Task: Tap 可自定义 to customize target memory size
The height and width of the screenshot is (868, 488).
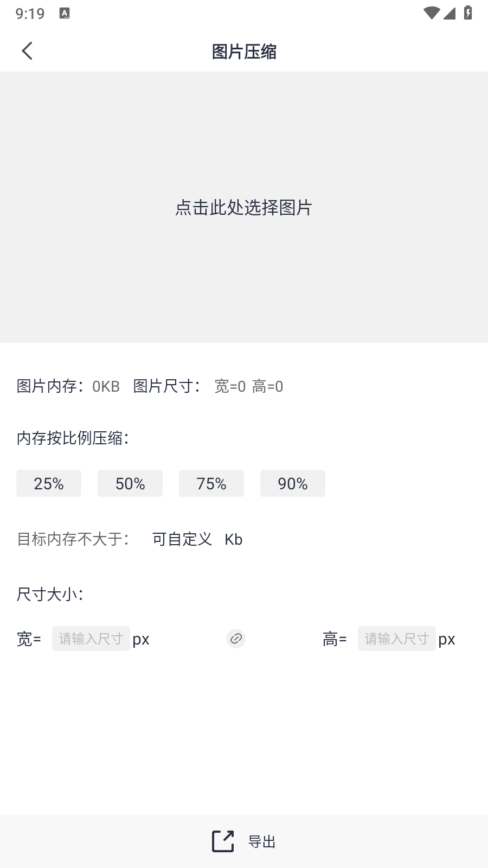Action: (182, 539)
